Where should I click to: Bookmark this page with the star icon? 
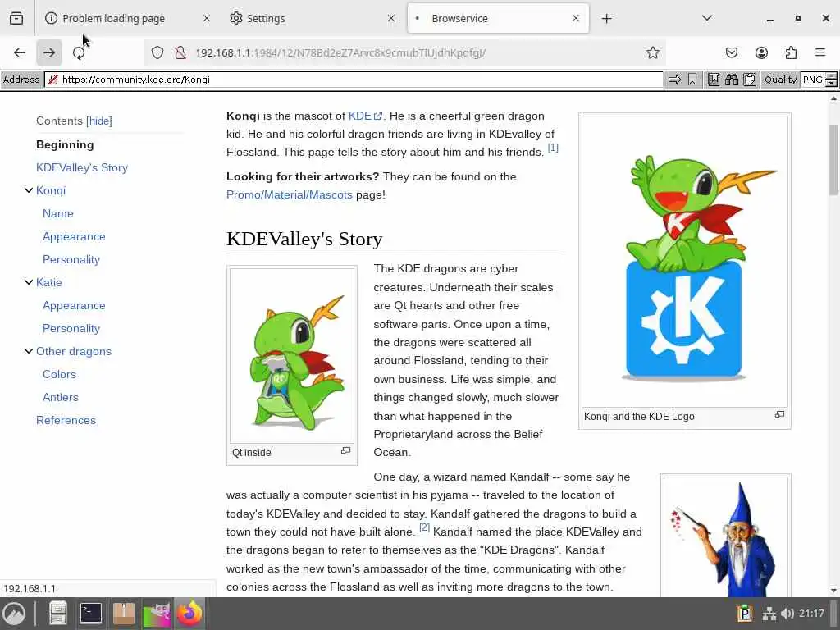[652, 52]
